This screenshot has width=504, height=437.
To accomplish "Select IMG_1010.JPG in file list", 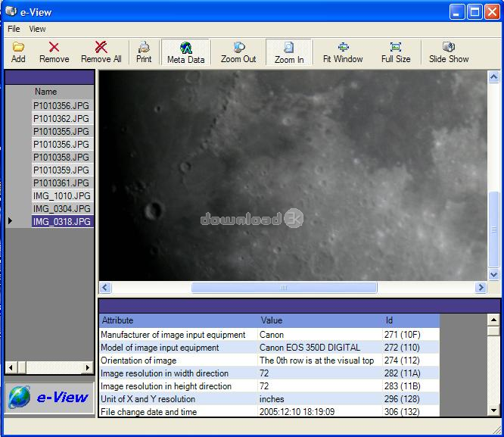I will tap(62, 195).
